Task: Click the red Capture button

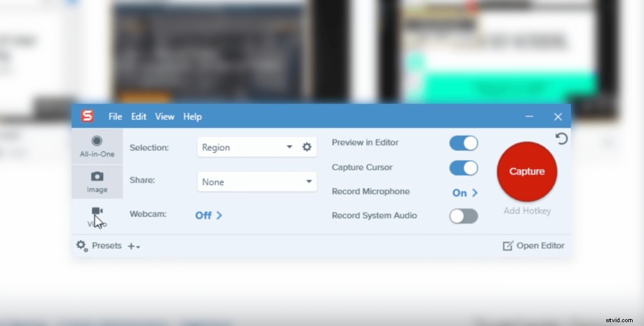Action: point(527,171)
